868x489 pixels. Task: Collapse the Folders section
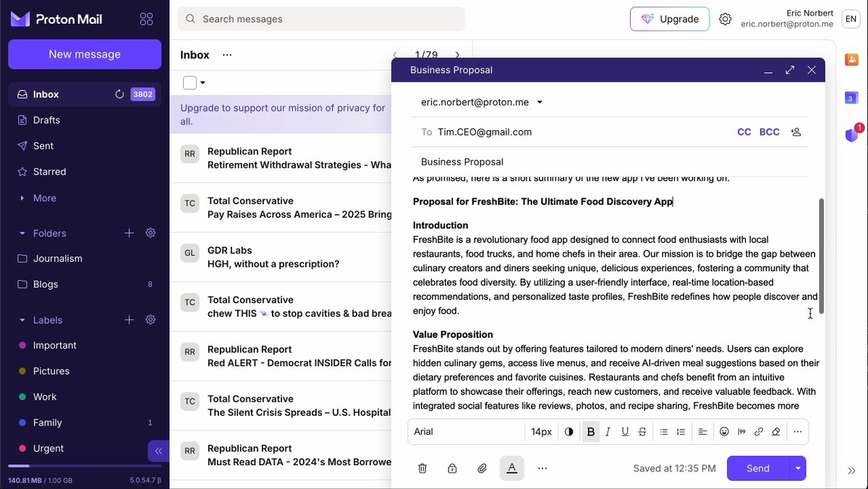[43, 233]
